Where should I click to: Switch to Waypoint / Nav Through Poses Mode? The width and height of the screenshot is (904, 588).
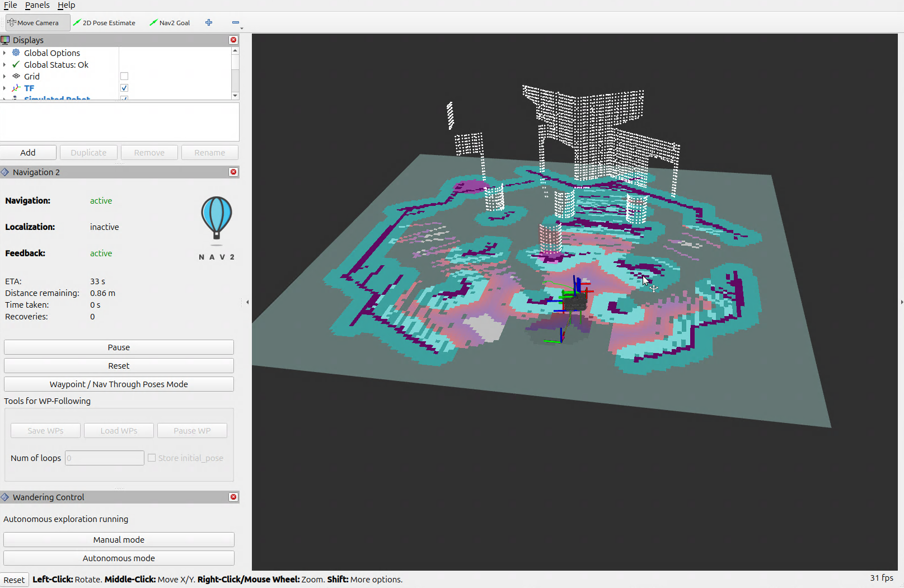click(119, 384)
